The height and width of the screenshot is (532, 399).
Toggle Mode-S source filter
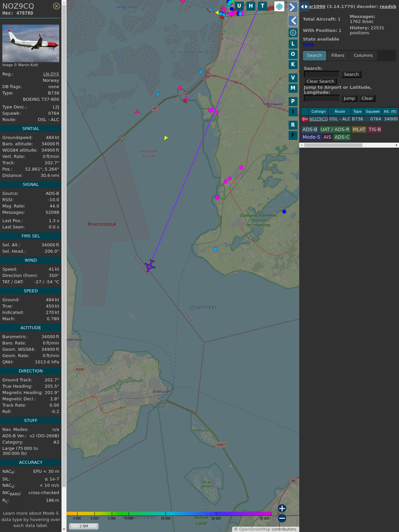311,137
